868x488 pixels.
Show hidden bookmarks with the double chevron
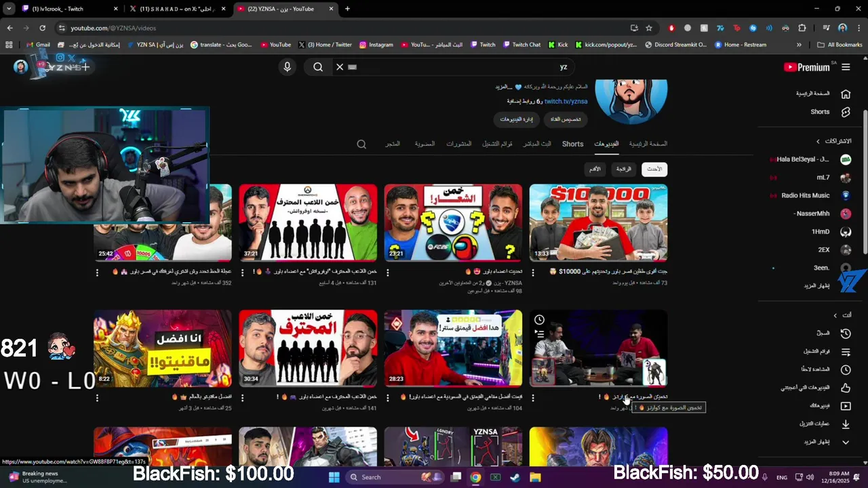pos(799,45)
